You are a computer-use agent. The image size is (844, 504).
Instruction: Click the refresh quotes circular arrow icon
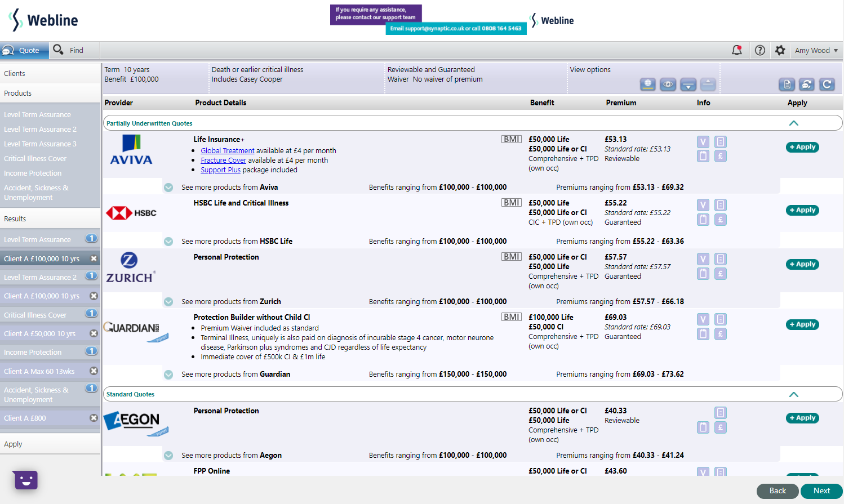click(x=827, y=84)
